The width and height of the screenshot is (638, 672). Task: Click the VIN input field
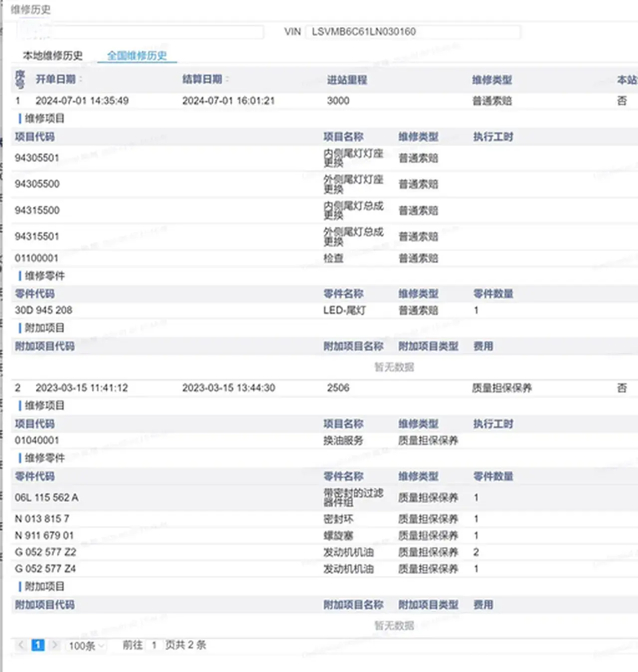click(x=413, y=32)
